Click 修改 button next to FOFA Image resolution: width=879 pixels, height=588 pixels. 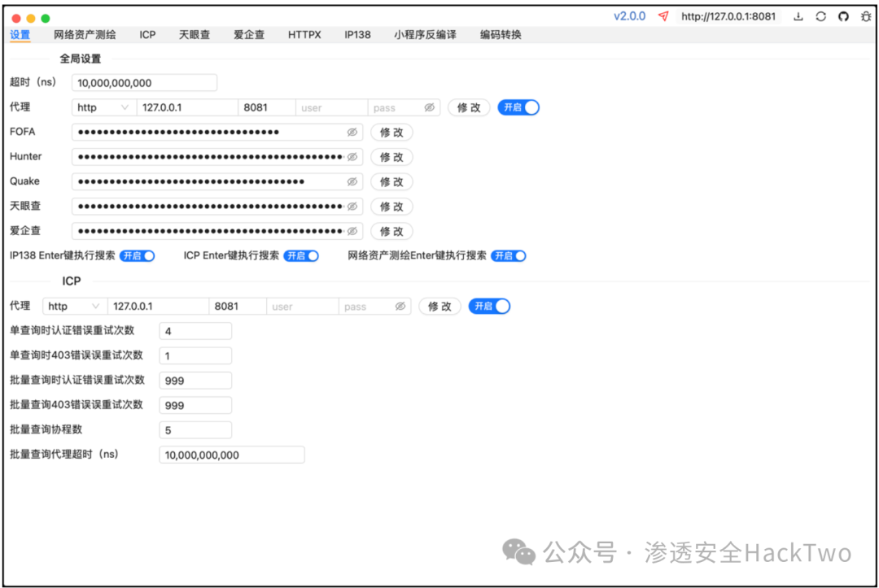point(391,133)
